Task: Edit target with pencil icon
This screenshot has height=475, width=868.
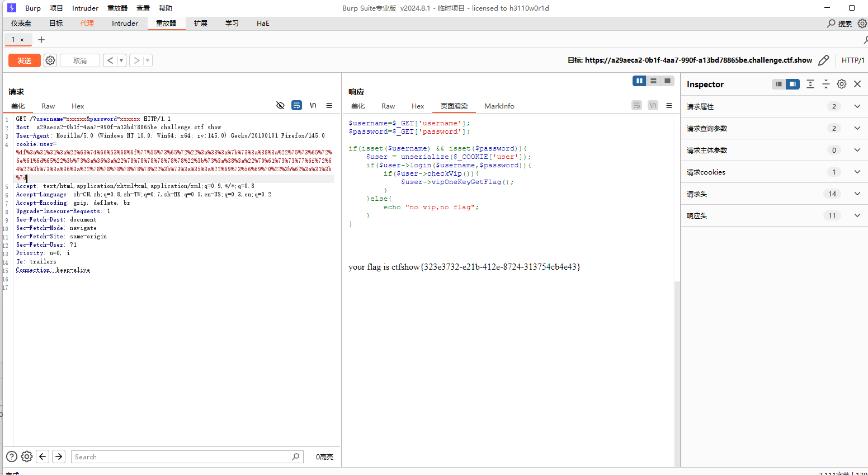Action: click(823, 60)
